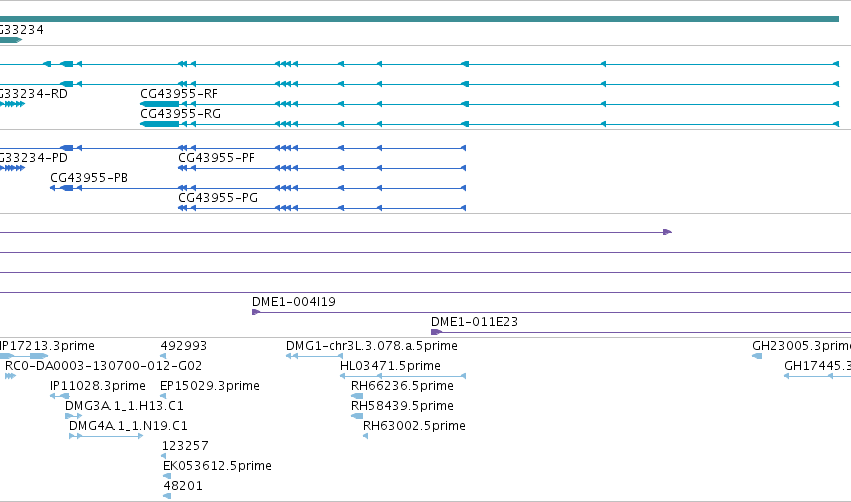Select the 492993 feature label
Image resolution: width=851 pixels, height=502 pixels.
[x=183, y=346]
